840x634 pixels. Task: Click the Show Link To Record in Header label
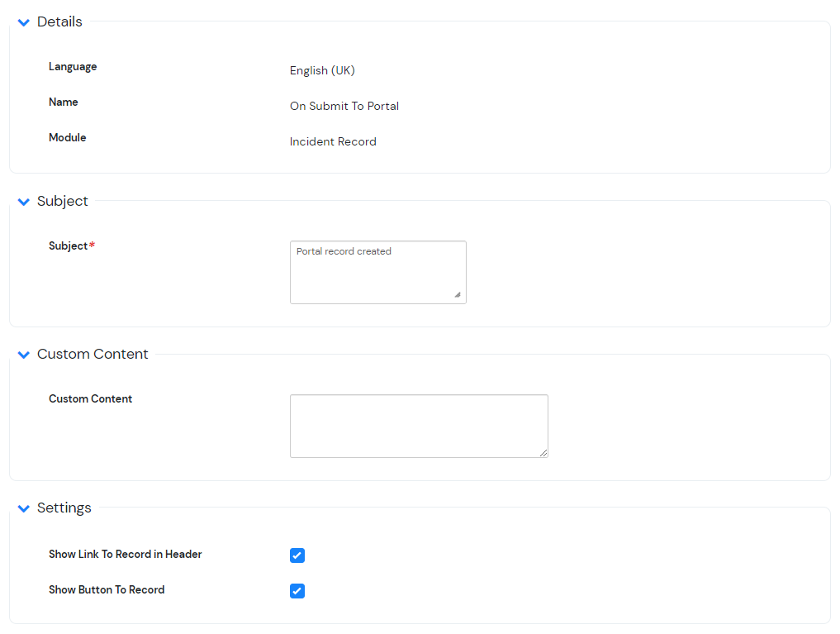point(125,554)
